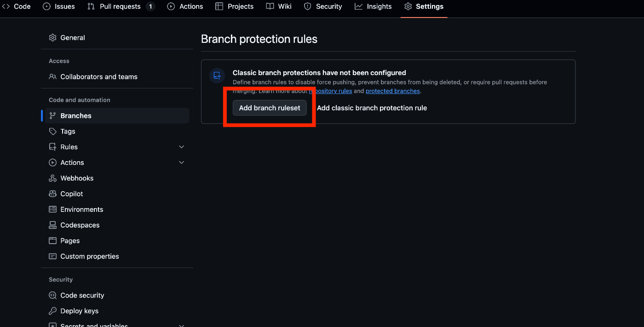Switch to the Wiki tab

point(279,6)
